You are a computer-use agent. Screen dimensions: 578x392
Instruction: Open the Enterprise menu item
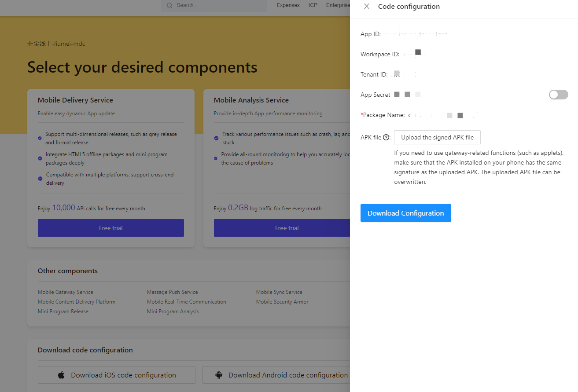(338, 5)
